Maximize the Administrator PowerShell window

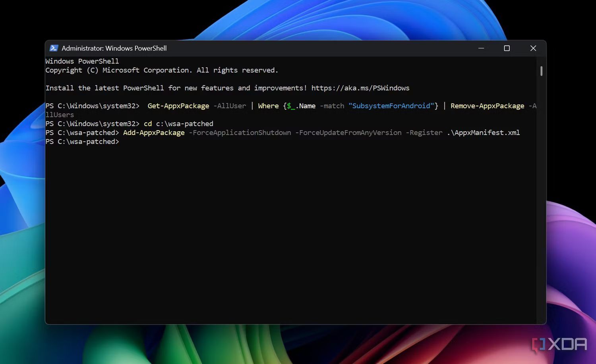point(507,48)
